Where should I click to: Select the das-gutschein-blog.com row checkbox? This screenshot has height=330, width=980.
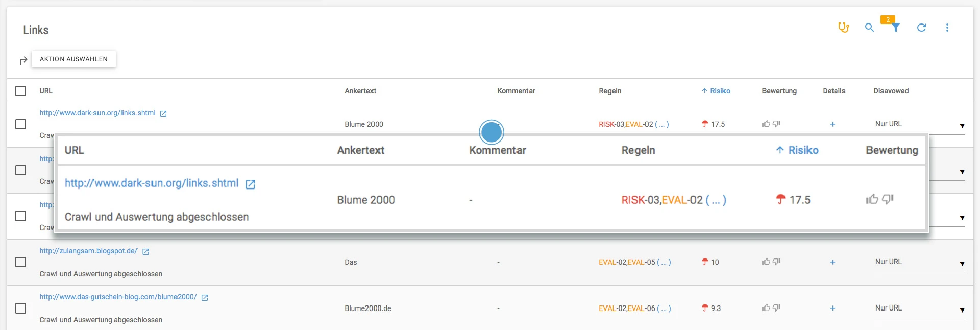click(21, 309)
